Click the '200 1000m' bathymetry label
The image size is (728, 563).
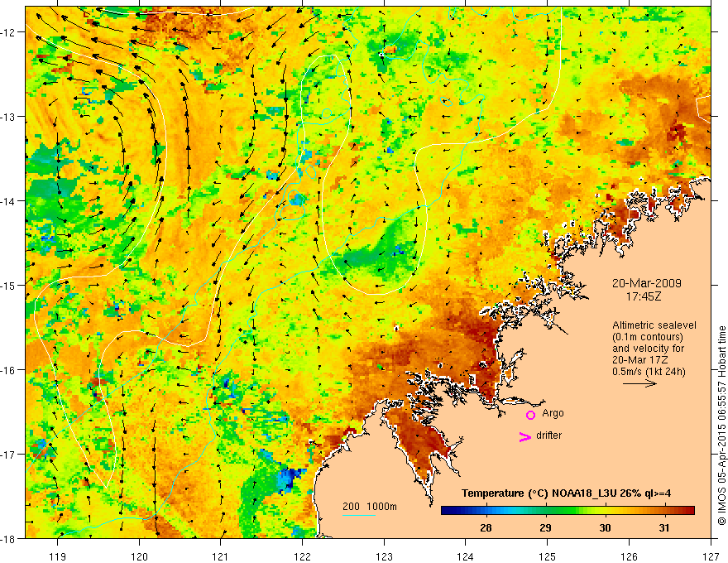click(370, 507)
